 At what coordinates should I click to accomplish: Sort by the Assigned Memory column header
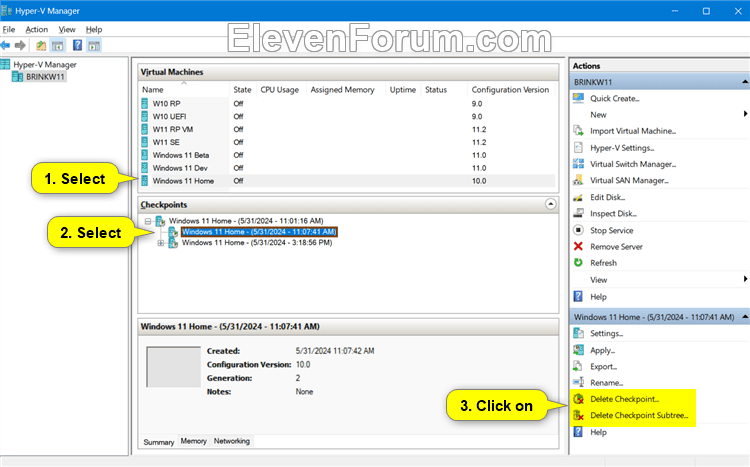[345, 89]
